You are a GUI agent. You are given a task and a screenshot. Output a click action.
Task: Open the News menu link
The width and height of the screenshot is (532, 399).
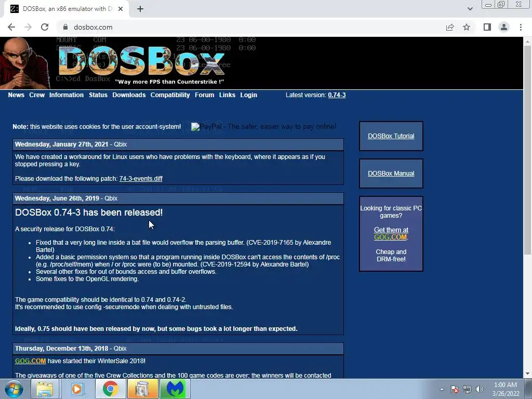(x=16, y=95)
